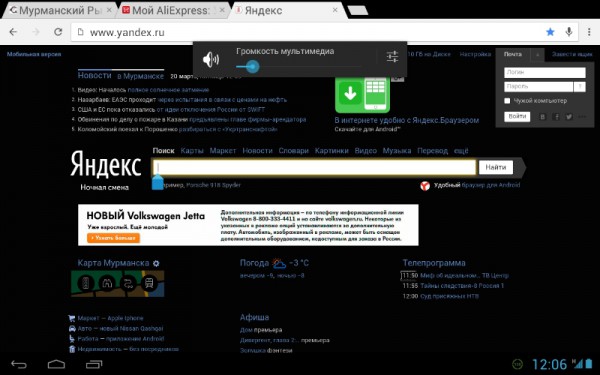This screenshot has height=375, width=600.
Task: Open 'ещё' more services list
Action: 461,151
